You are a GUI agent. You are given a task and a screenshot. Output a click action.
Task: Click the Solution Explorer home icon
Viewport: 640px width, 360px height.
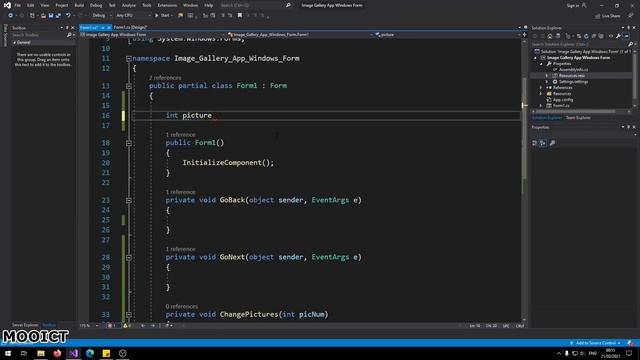(x=550, y=36)
